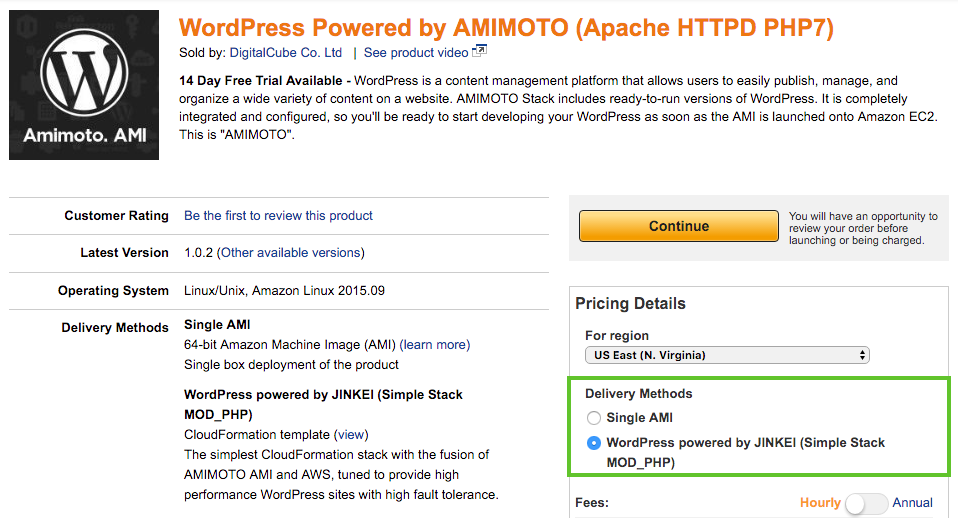Screen dimensions: 958x518
Task: Click the orange Continue button
Action: (x=679, y=226)
